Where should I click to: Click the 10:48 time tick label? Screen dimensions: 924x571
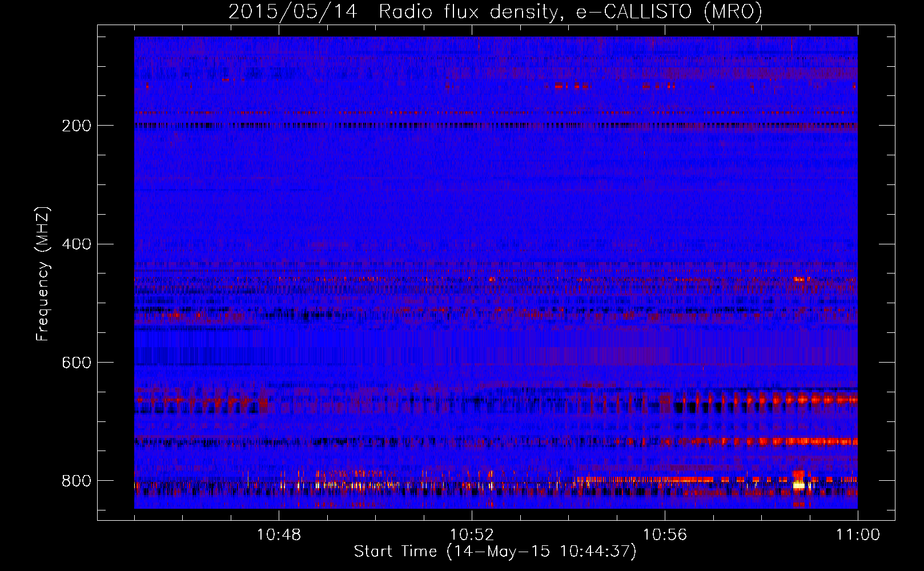coord(279,535)
